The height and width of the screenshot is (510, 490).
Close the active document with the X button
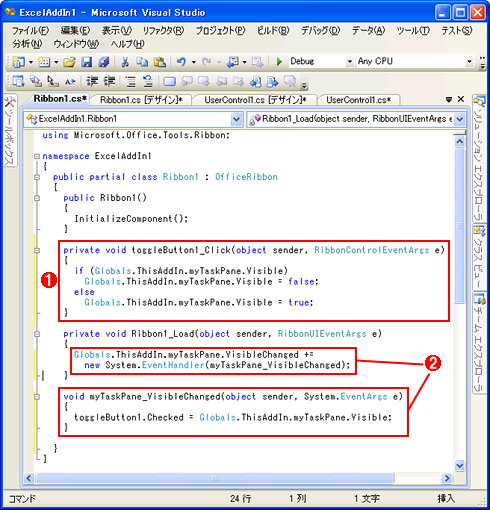coord(461,99)
